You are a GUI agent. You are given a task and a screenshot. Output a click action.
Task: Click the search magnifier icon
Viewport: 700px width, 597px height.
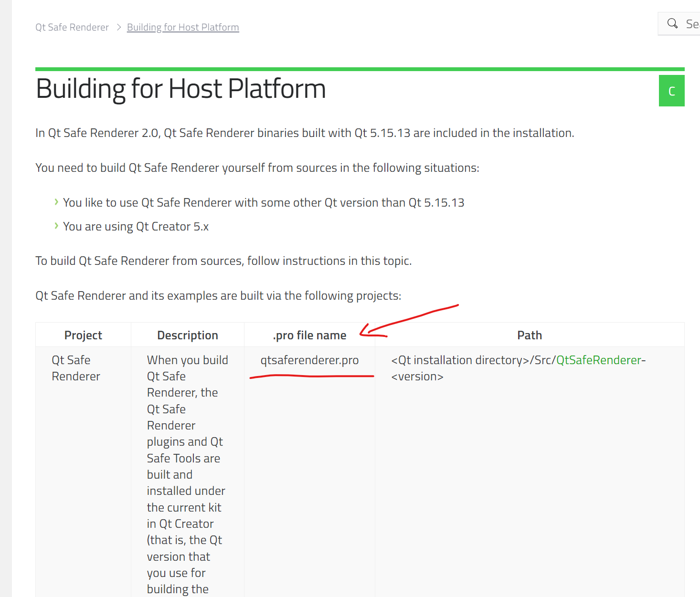(x=672, y=23)
